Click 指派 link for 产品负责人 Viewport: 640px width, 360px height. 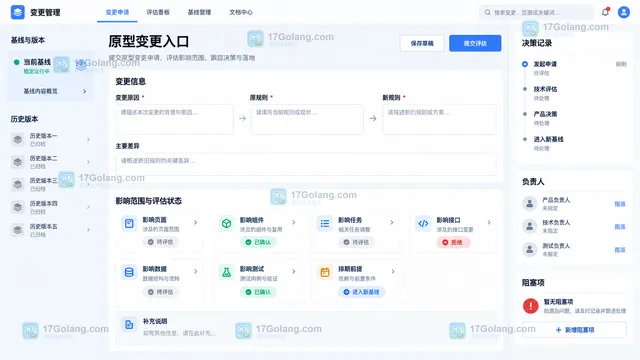tap(620, 204)
